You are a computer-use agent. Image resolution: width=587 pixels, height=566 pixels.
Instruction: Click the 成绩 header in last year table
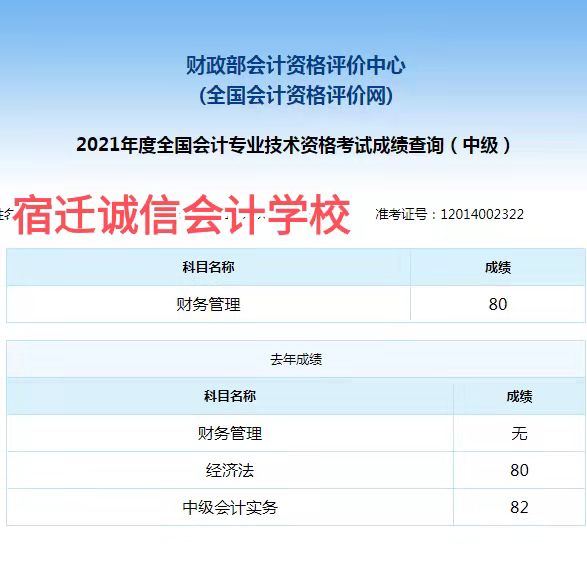(519, 396)
